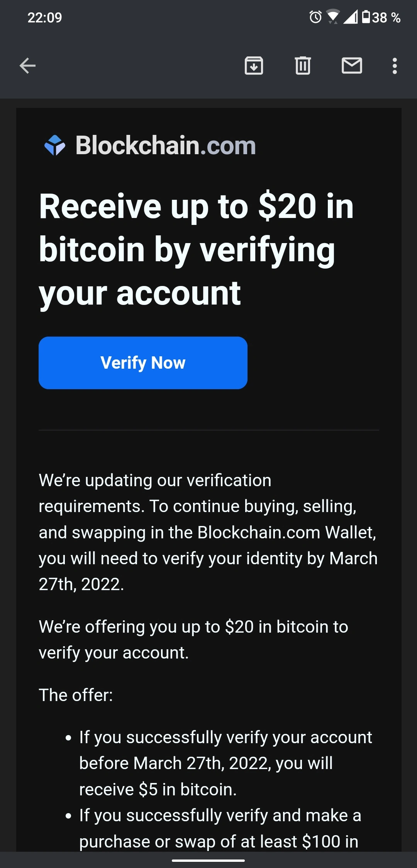Tap the Blockchain.com brand name text
The width and height of the screenshot is (417, 868).
pos(166,145)
